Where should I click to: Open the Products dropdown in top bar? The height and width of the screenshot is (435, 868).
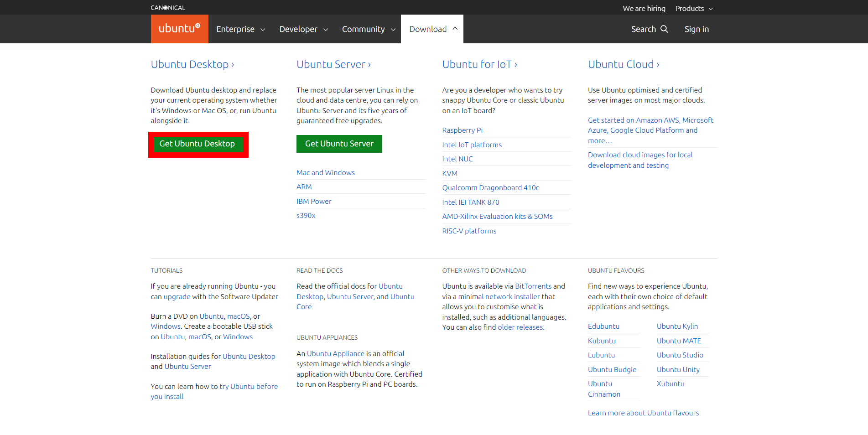tap(694, 9)
